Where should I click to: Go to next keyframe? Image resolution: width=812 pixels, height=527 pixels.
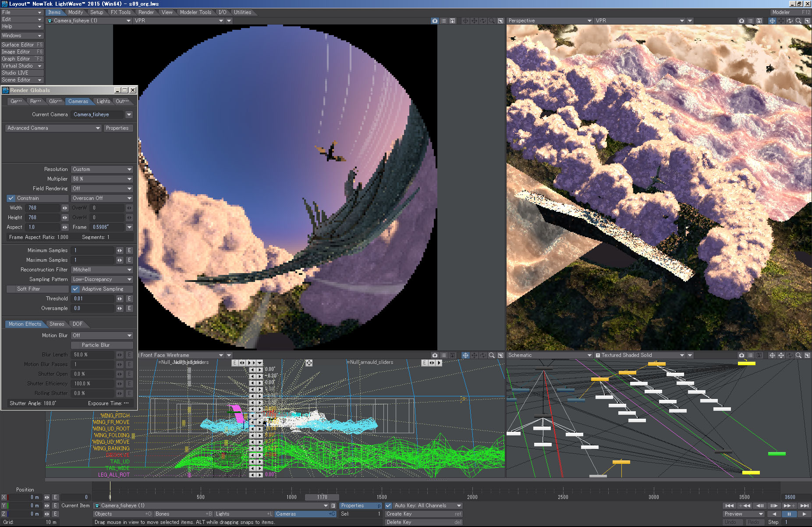789,506
